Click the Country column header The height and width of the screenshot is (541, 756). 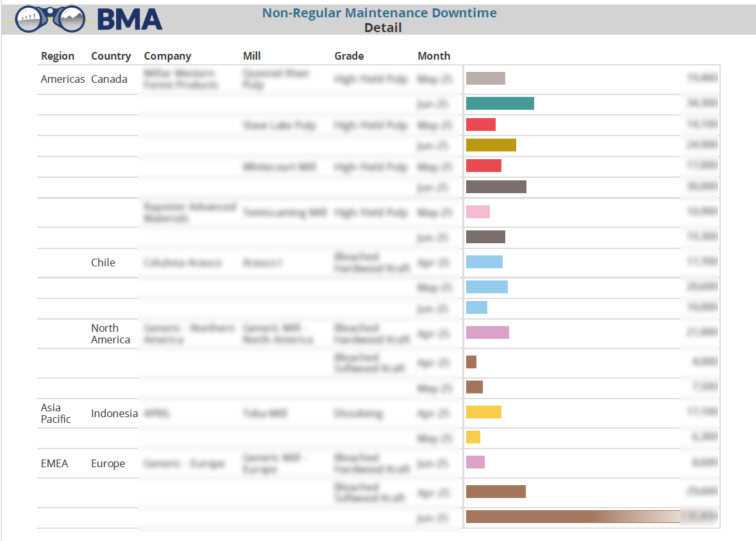tap(111, 56)
